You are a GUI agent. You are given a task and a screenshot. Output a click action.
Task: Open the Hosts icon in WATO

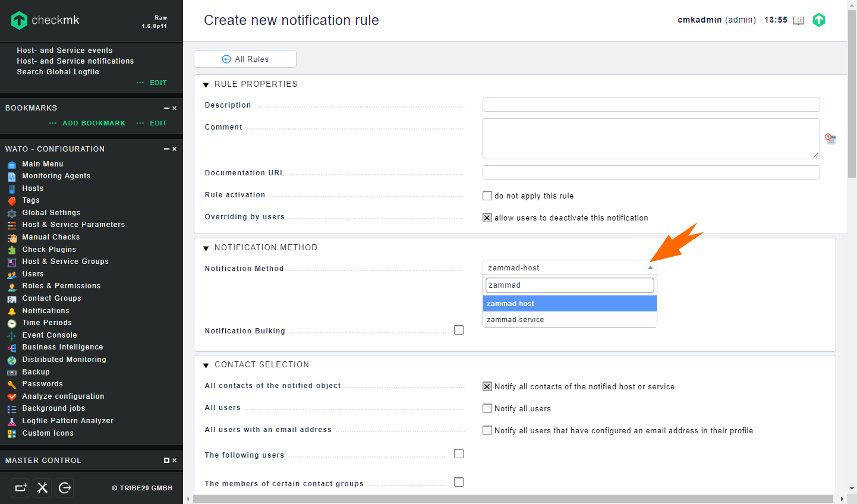tap(12, 189)
